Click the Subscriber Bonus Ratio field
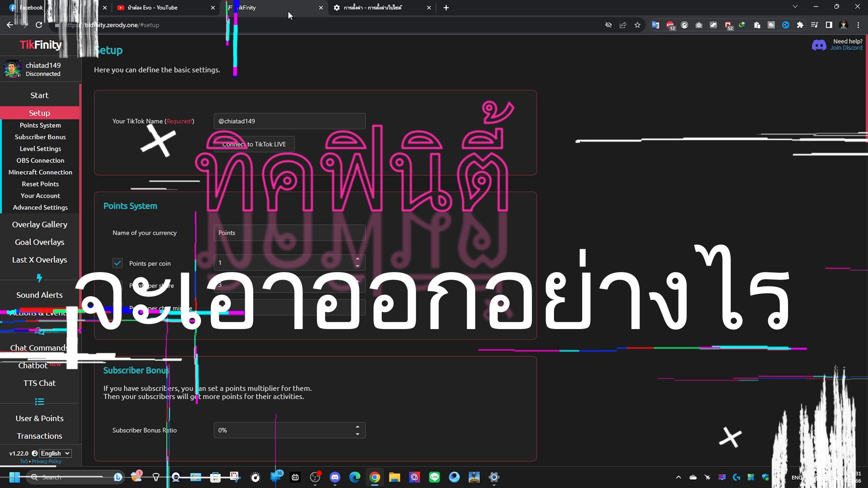This screenshot has width=868, height=488. click(x=290, y=430)
